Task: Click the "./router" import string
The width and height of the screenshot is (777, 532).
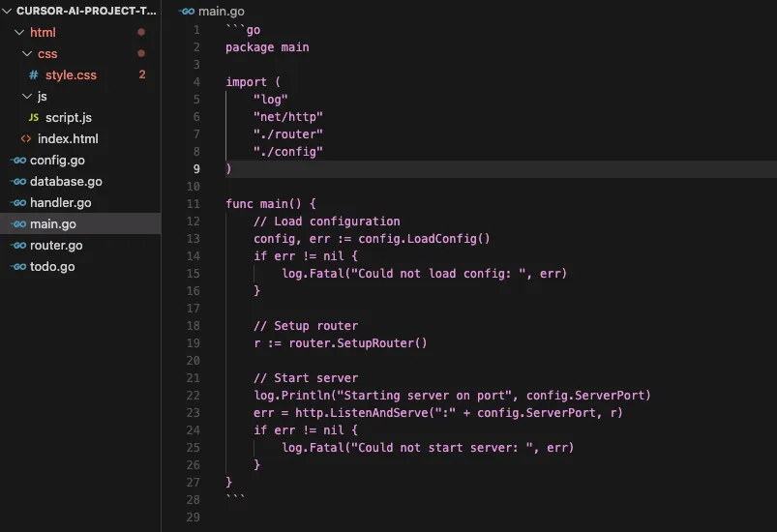Action: [x=288, y=134]
